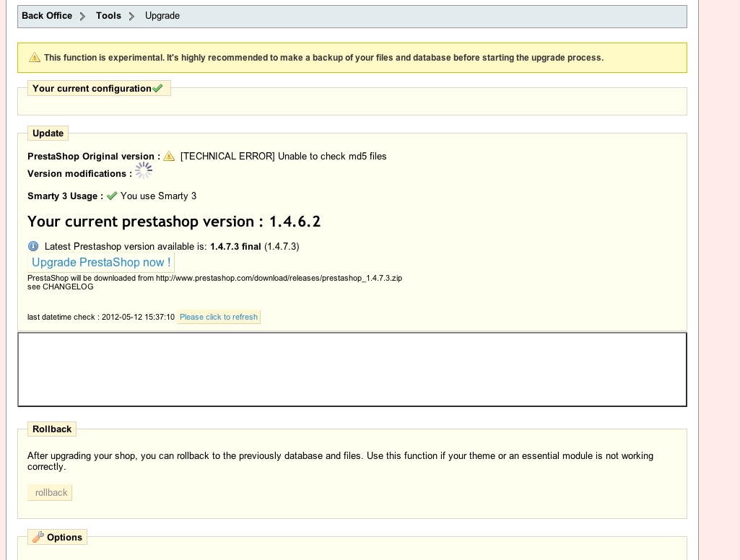
Task: Click the breadcrumb arrow after Back Office
Action: coord(82,16)
